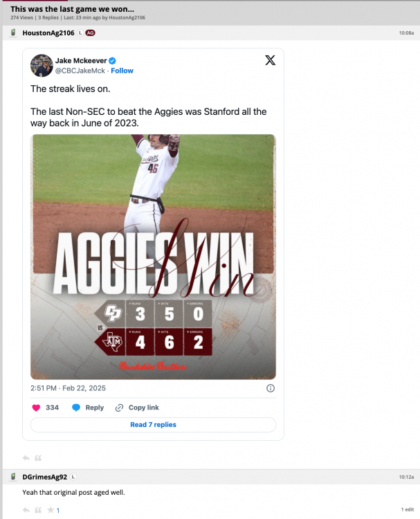Screen dimensions: 420x519
Task: Open HoustonAg2106 user profile
Action: click(48, 33)
